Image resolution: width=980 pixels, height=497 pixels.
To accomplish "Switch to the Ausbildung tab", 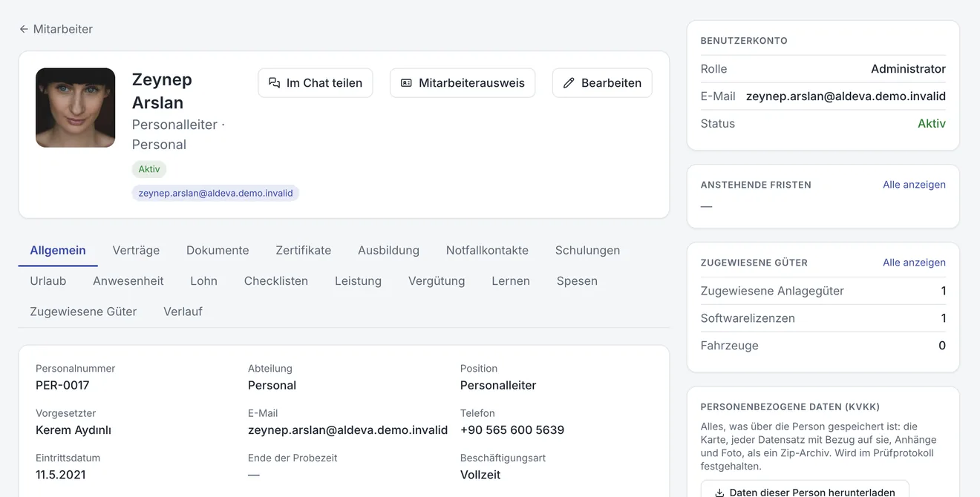I will coord(388,251).
